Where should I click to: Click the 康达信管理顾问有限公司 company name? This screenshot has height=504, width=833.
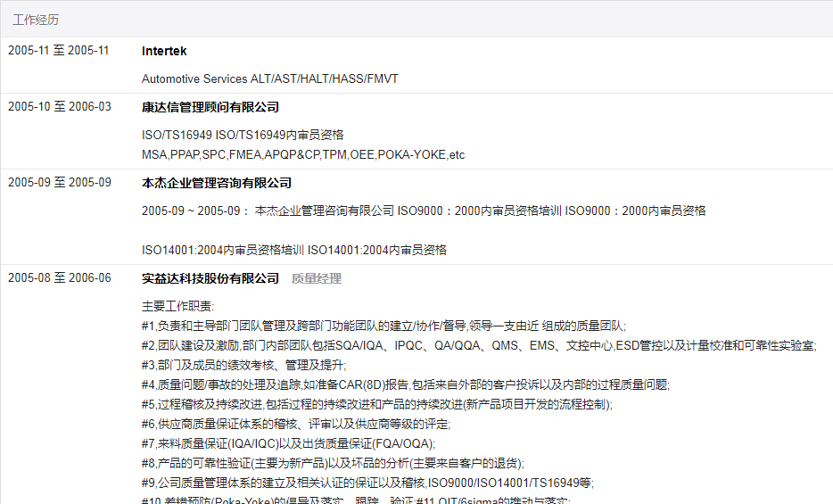(x=210, y=107)
